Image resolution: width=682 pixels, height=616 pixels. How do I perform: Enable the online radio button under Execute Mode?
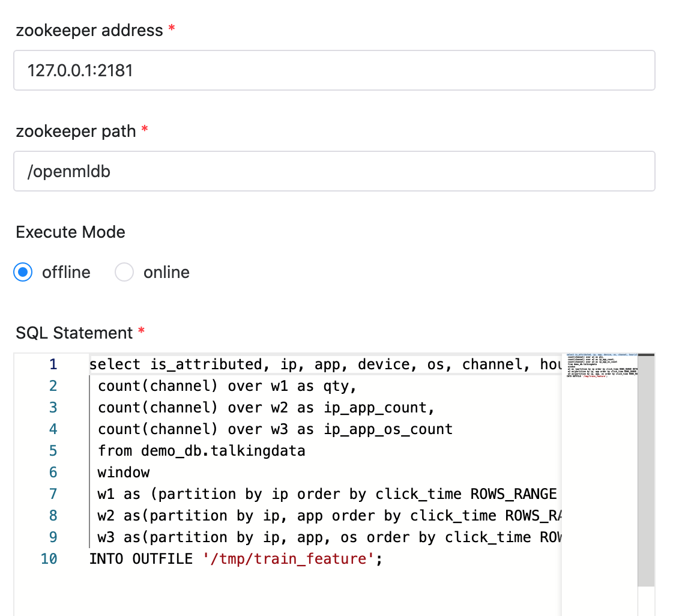click(x=124, y=272)
